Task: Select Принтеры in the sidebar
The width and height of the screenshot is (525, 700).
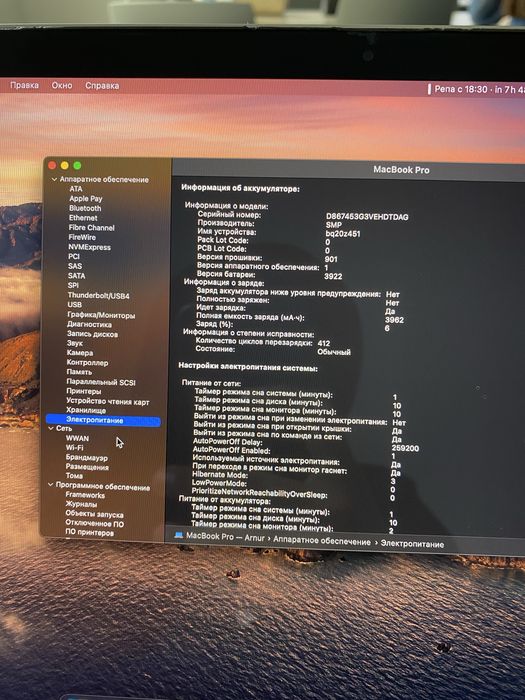Action: (83, 391)
